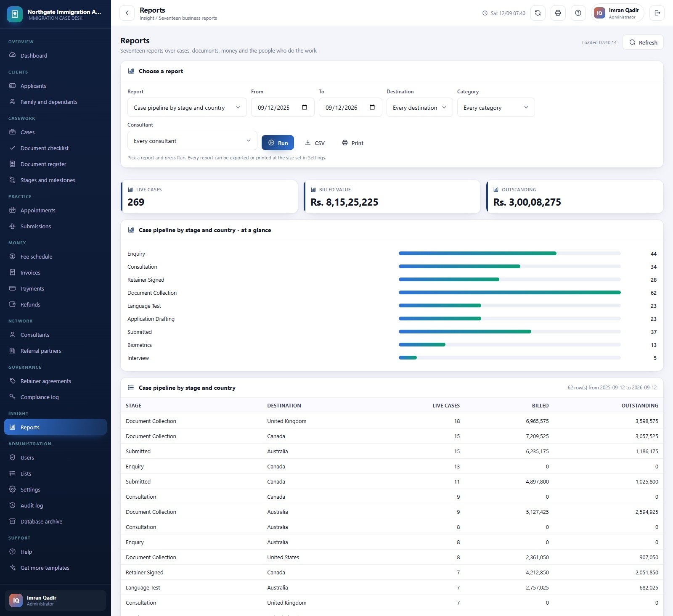Click the Settings gear icon

pos(13,489)
